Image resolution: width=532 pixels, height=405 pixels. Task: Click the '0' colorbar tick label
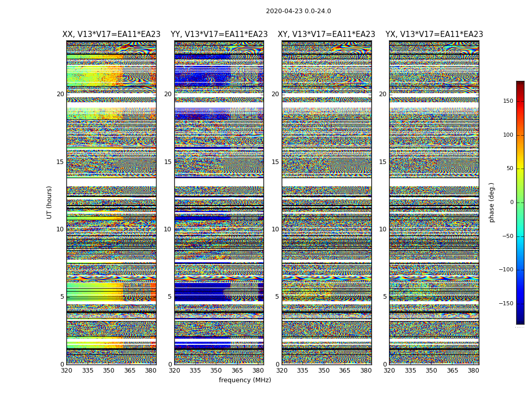point(512,202)
